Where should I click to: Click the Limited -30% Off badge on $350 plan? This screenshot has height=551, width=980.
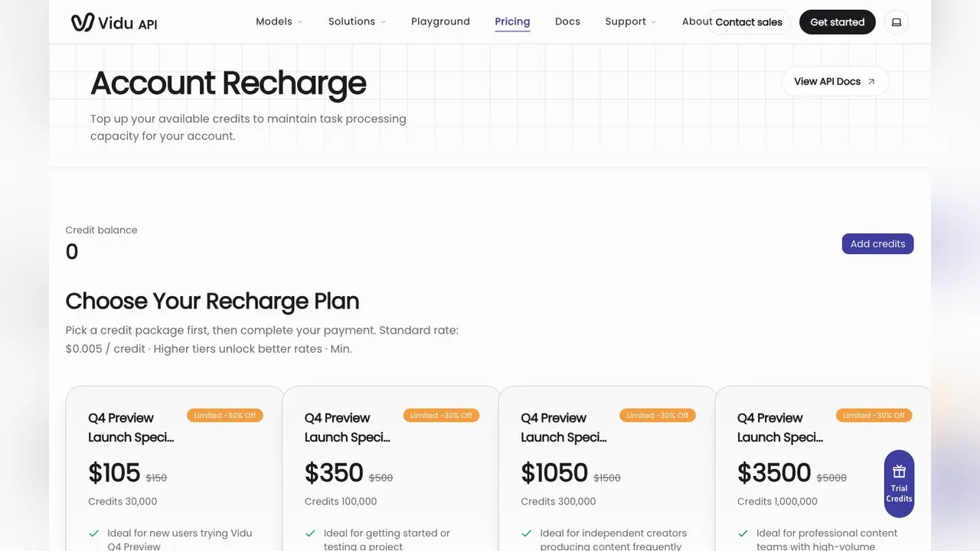click(x=441, y=416)
